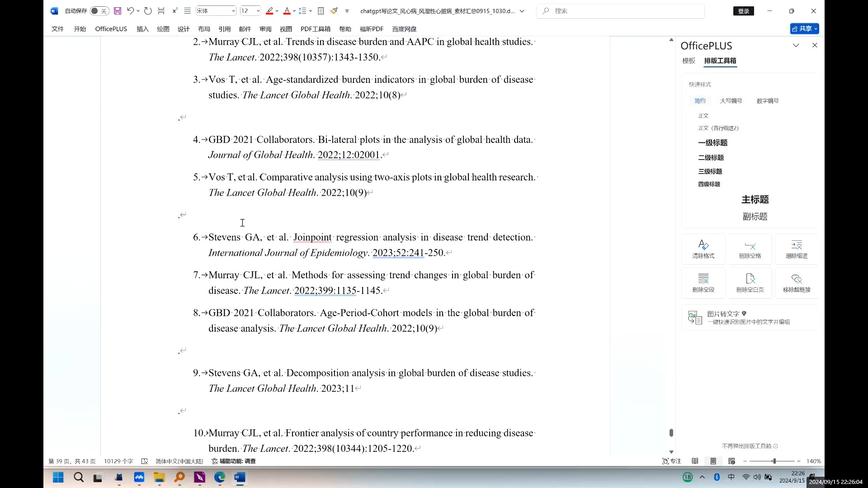Open the taskbar search magnifier
This screenshot has width=868, height=488.
[x=79, y=477]
